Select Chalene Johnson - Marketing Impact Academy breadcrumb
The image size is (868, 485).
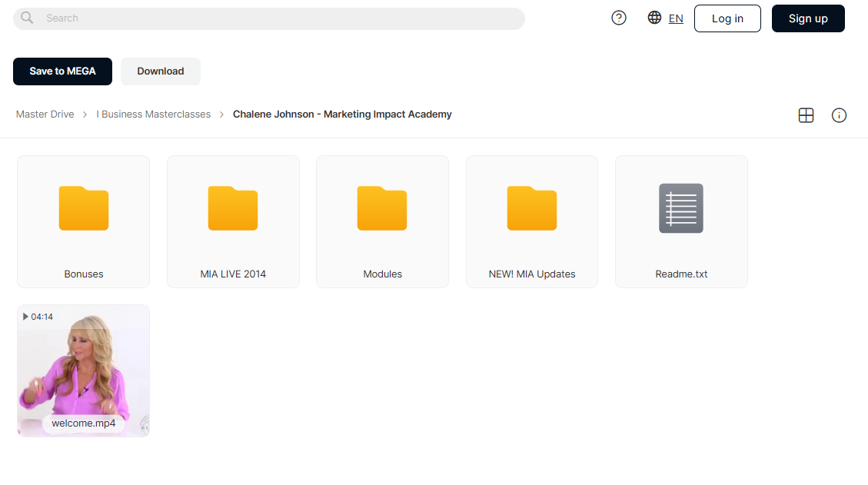(342, 114)
